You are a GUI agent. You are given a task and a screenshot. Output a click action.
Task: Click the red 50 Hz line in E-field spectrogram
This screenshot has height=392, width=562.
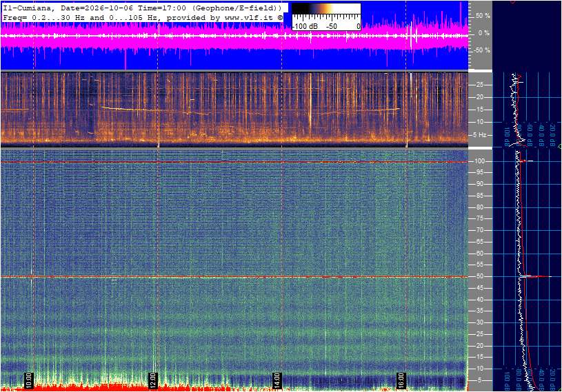pyautogui.click(x=234, y=277)
